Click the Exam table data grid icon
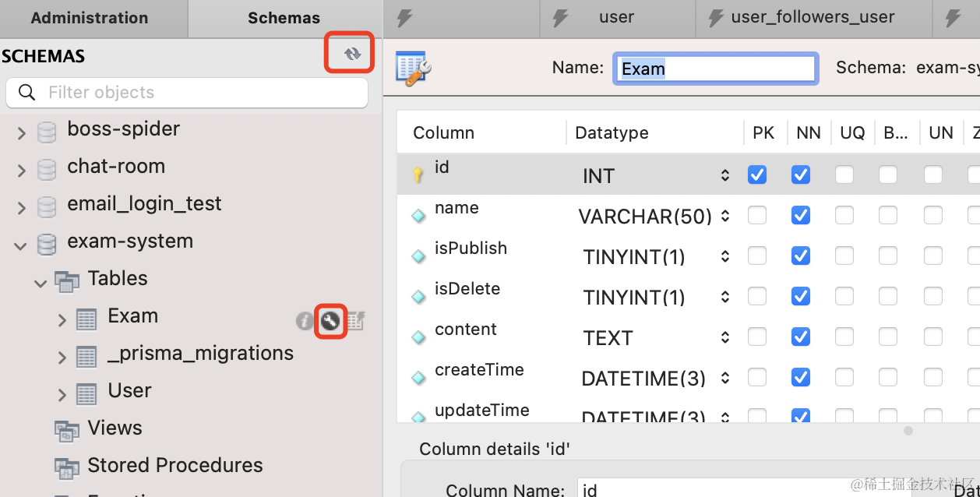Viewport: 980px width, 497px height. [x=355, y=320]
